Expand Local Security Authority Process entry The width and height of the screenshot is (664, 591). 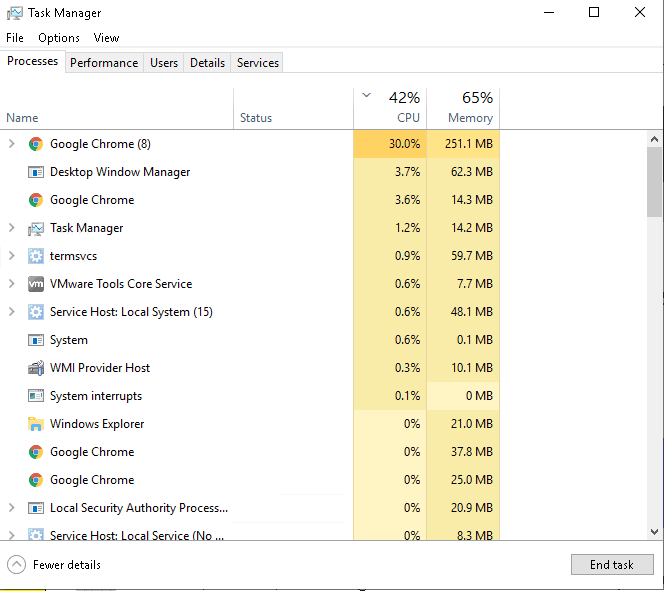pos(11,508)
